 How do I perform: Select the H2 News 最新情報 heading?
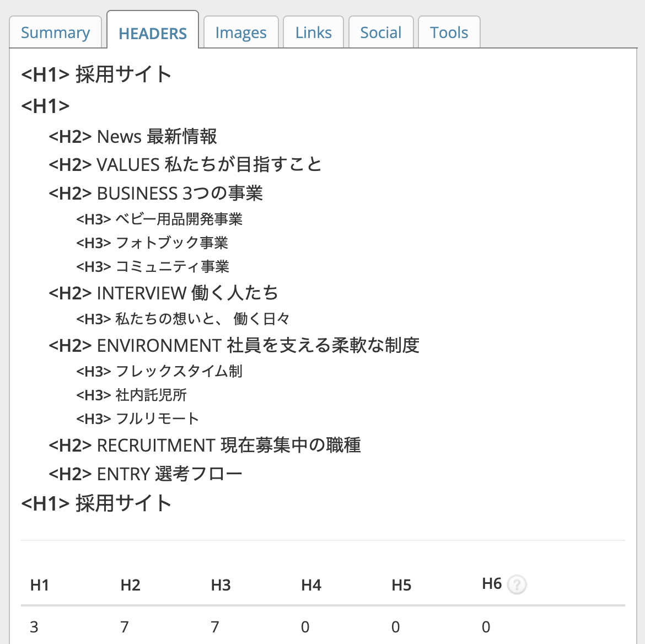pos(133,136)
